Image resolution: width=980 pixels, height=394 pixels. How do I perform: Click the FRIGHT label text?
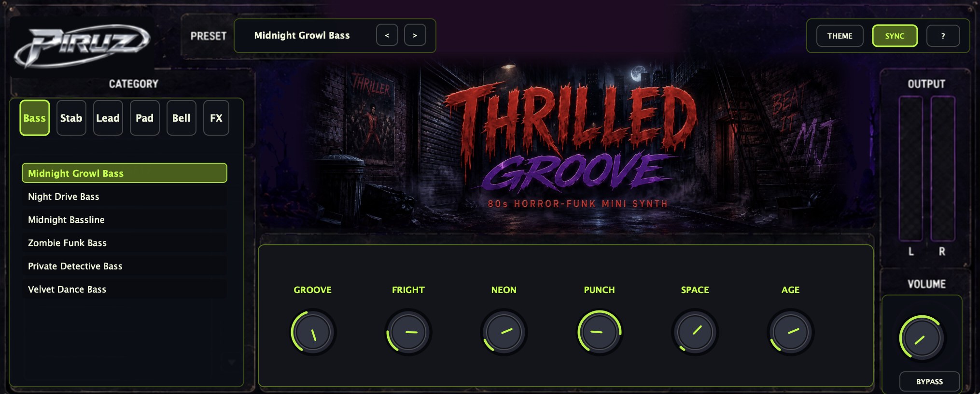tap(408, 290)
